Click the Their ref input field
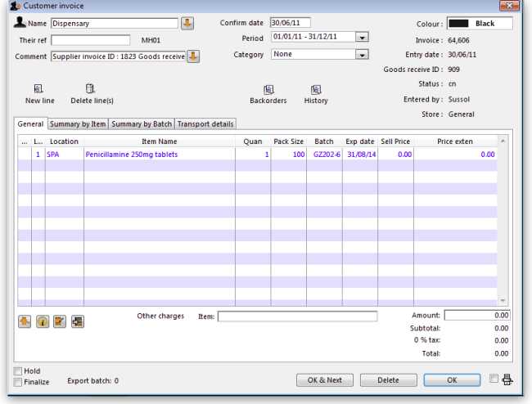 [91, 39]
